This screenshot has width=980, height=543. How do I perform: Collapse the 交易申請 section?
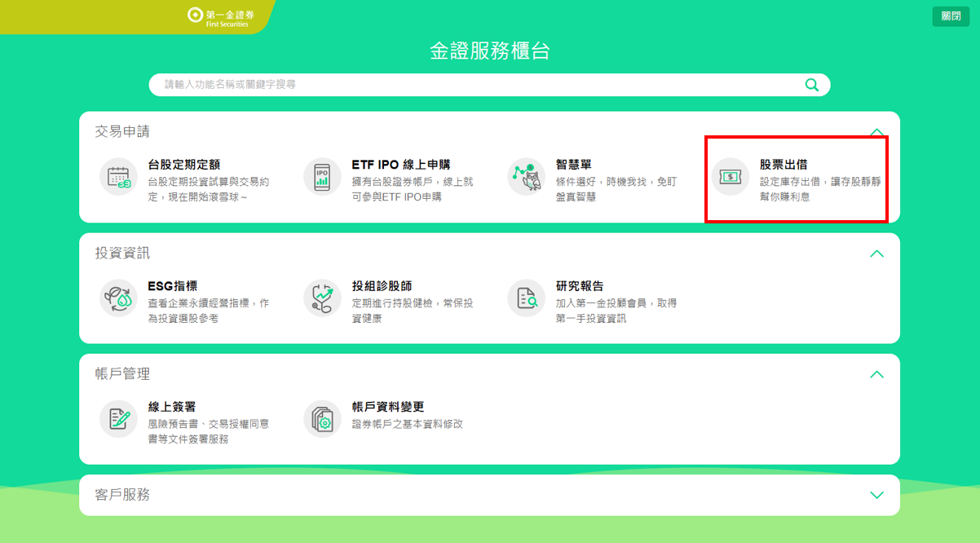[876, 132]
